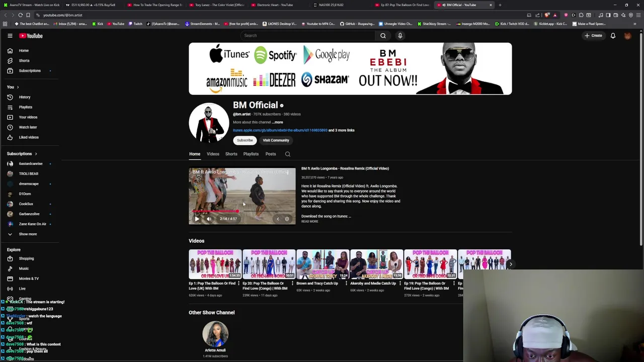Expand the You section chevron

tap(18, 87)
